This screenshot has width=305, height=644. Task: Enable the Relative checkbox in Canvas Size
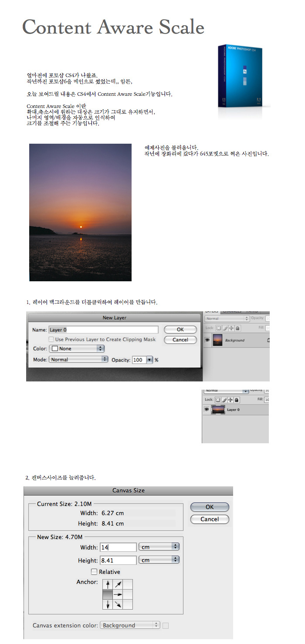(x=94, y=572)
